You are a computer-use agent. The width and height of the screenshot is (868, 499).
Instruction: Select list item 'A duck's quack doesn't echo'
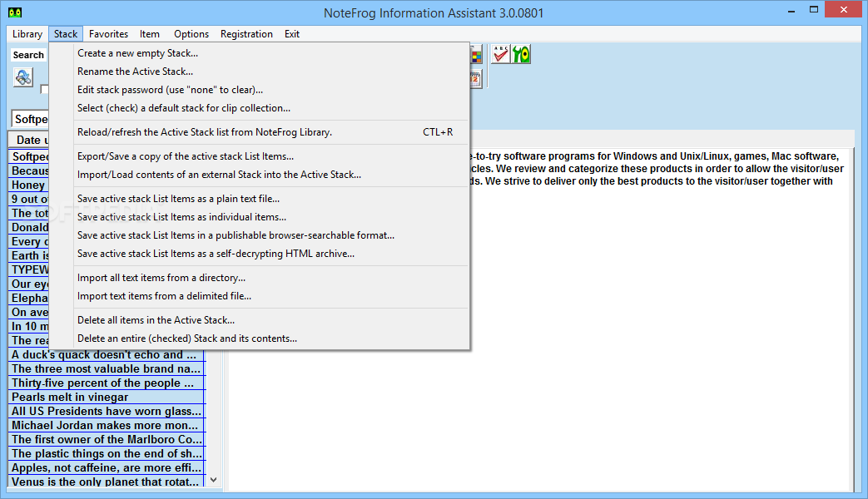(x=107, y=355)
